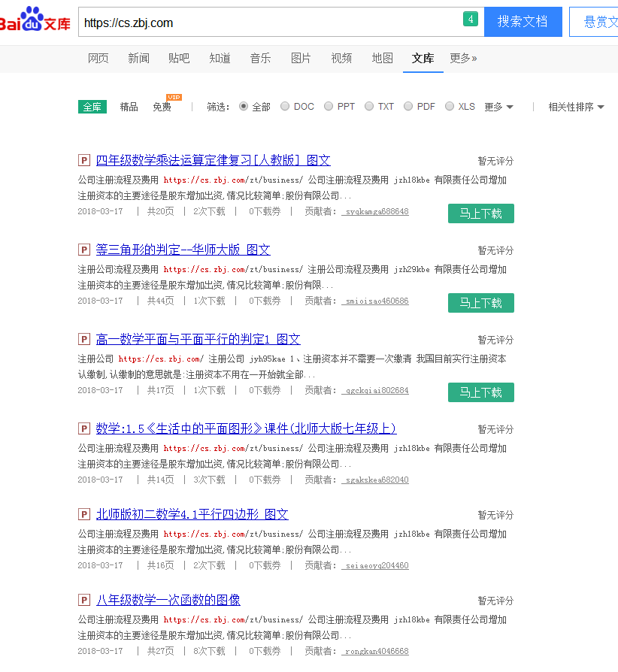618x672 pixels.
Task: Click PPT icon beside 生活中的平面图形 result
Action: pyautogui.click(x=84, y=428)
